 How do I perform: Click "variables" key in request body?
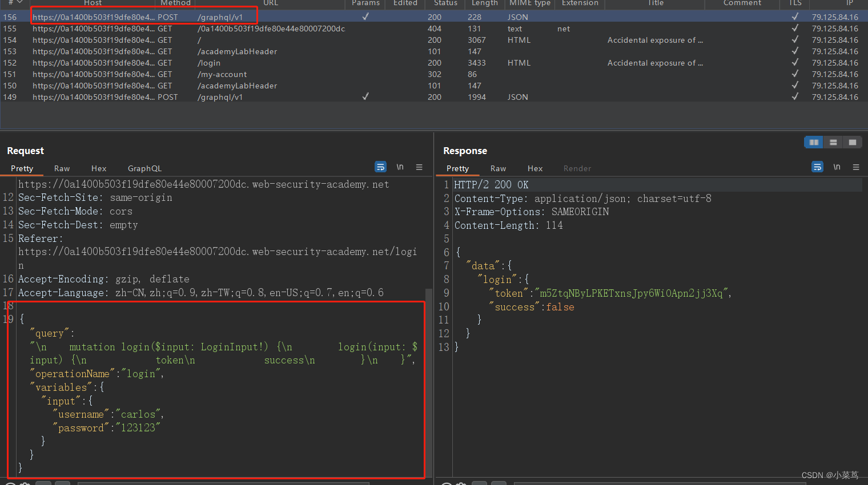click(x=61, y=387)
